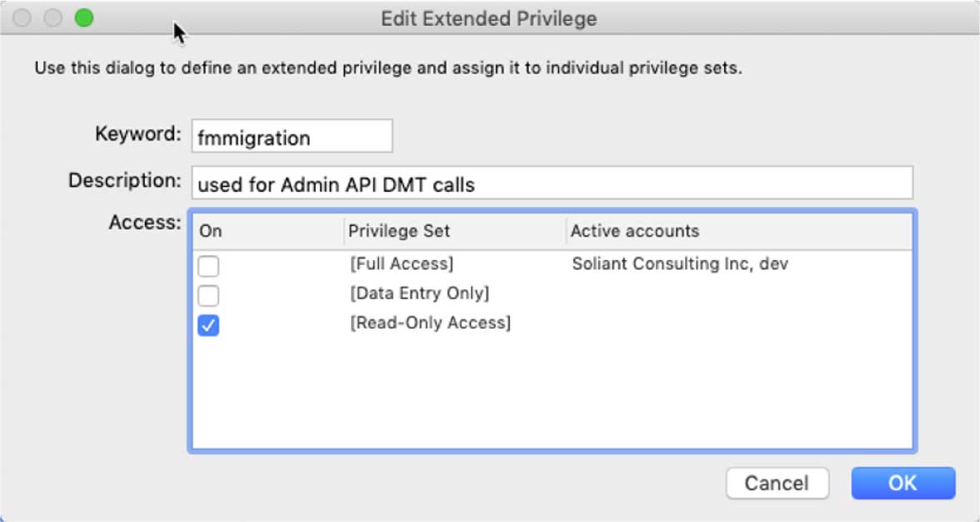Screen dimensions: 980x522
Task: Click the "On" column header
Action: (212, 231)
